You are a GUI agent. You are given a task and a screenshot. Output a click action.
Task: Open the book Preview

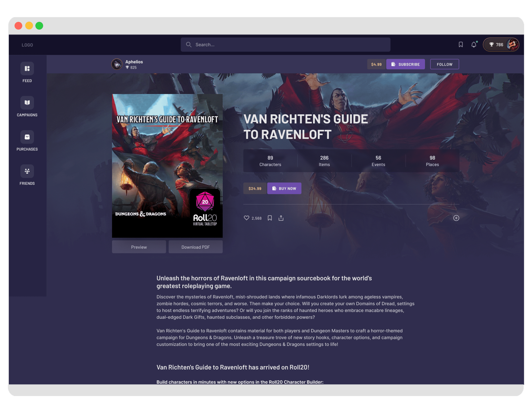(x=139, y=247)
